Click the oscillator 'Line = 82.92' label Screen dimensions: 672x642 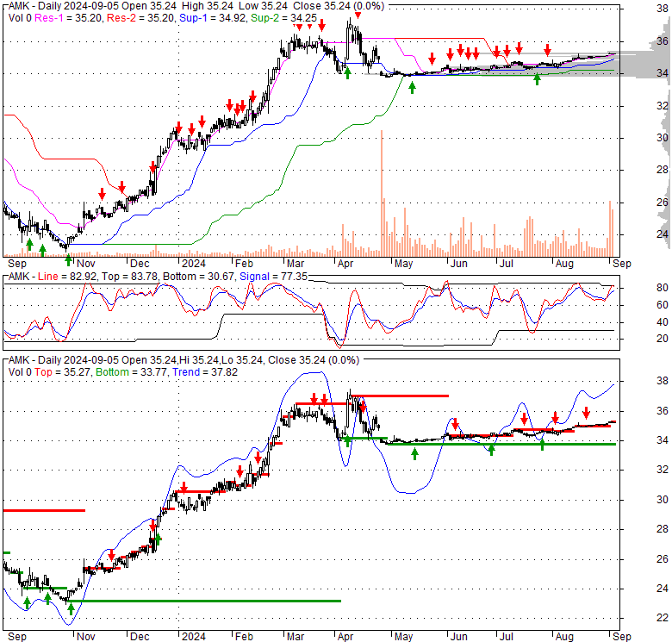pyautogui.click(x=67, y=277)
